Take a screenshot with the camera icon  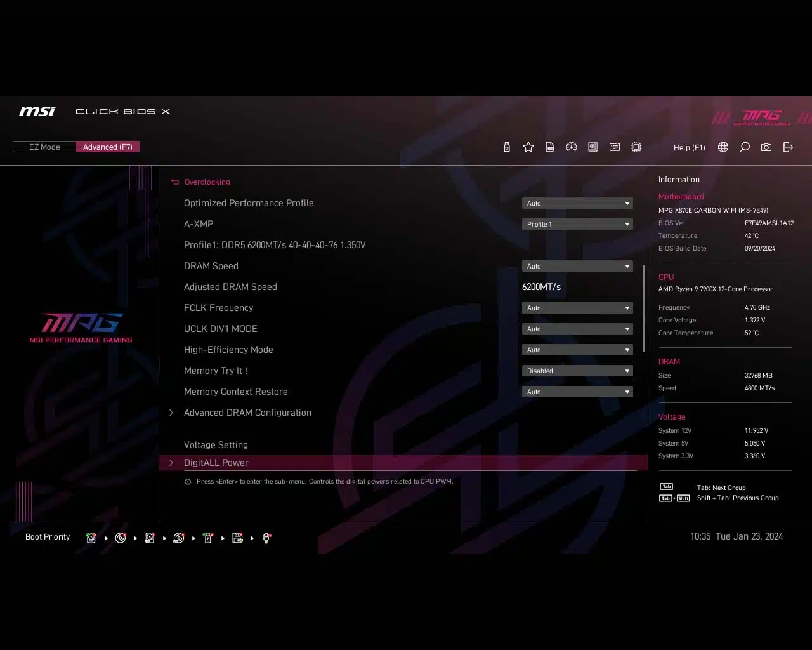pos(766,147)
